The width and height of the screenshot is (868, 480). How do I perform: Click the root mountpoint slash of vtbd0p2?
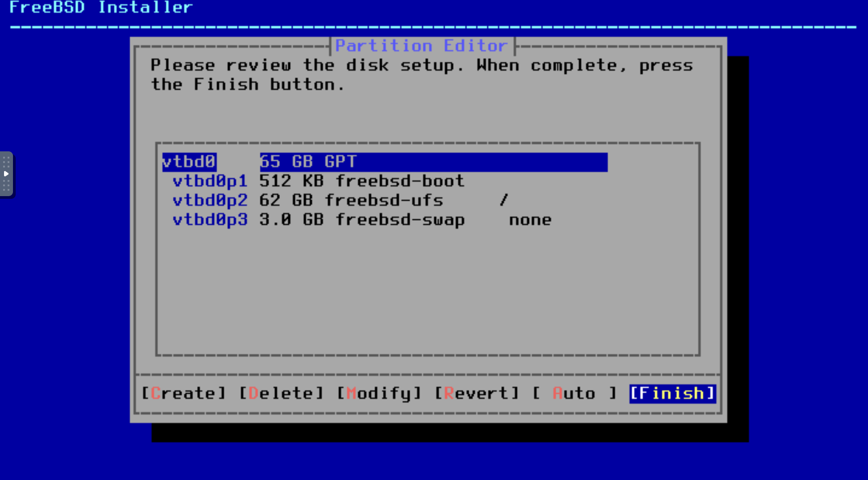[504, 200]
